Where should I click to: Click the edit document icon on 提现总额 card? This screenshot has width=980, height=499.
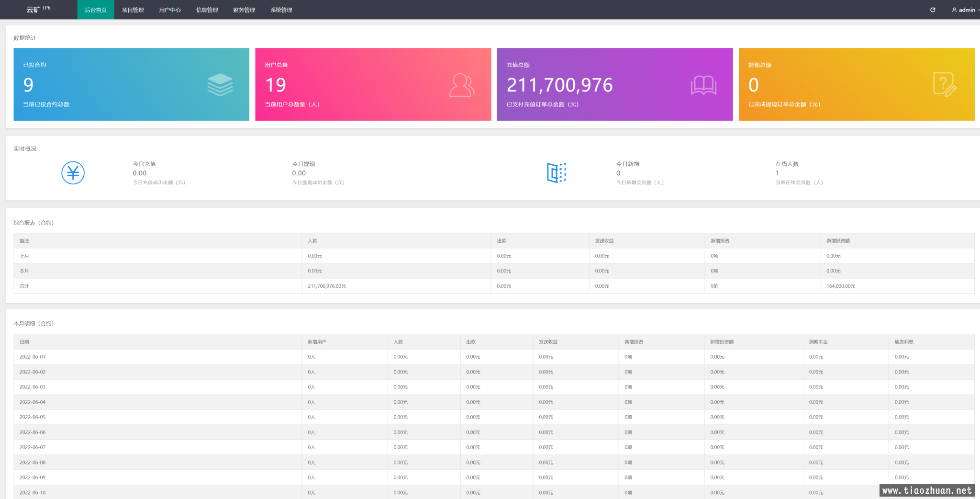coord(945,84)
